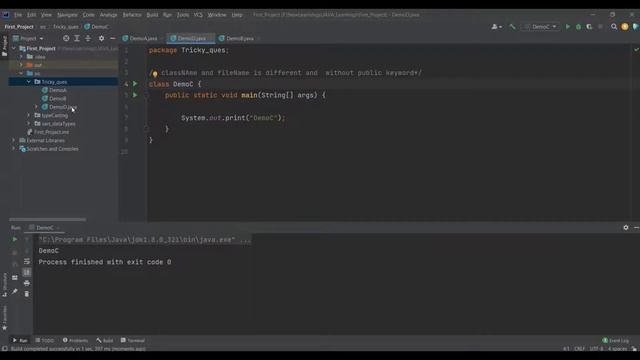Toggle soft-wrap icon in Run panel
640x360 pixels.
coord(27,261)
